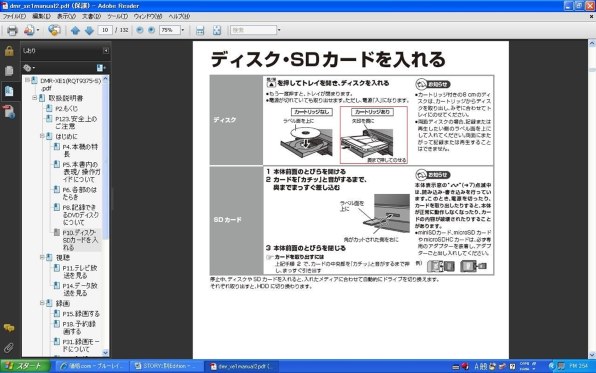Open the zoom percentage dropdown
596x373 pixels.
click(x=183, y=30)
